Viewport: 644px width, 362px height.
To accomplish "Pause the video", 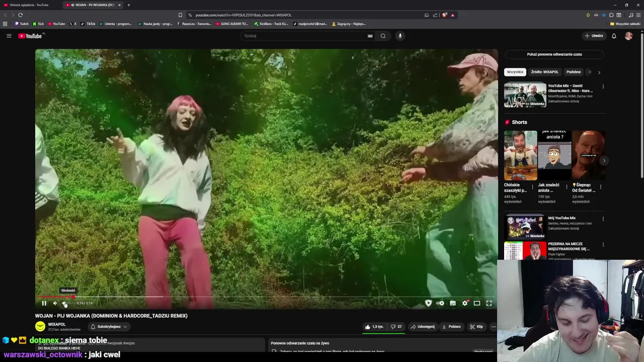I will (44, 303).
